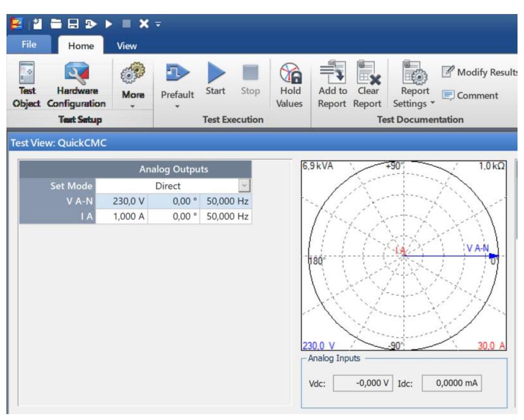Click the Idc analog input field
Screen dimensions: 524x420
click(x=452, y=383)
